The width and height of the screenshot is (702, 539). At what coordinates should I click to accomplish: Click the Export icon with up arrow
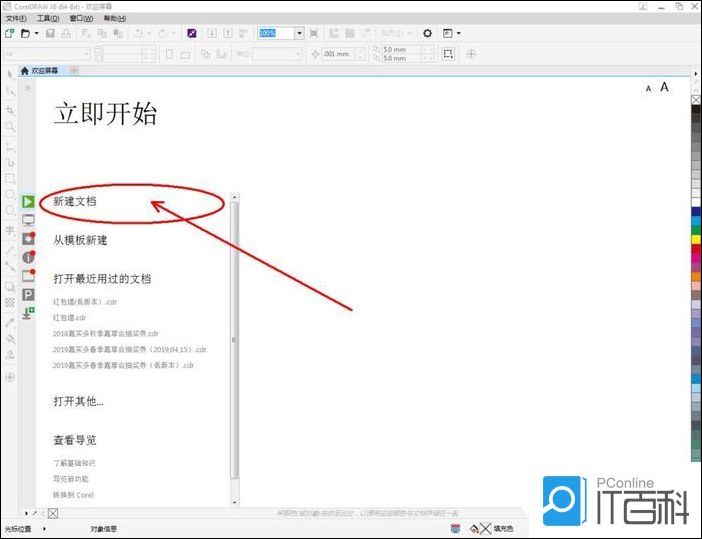[228, 33]
